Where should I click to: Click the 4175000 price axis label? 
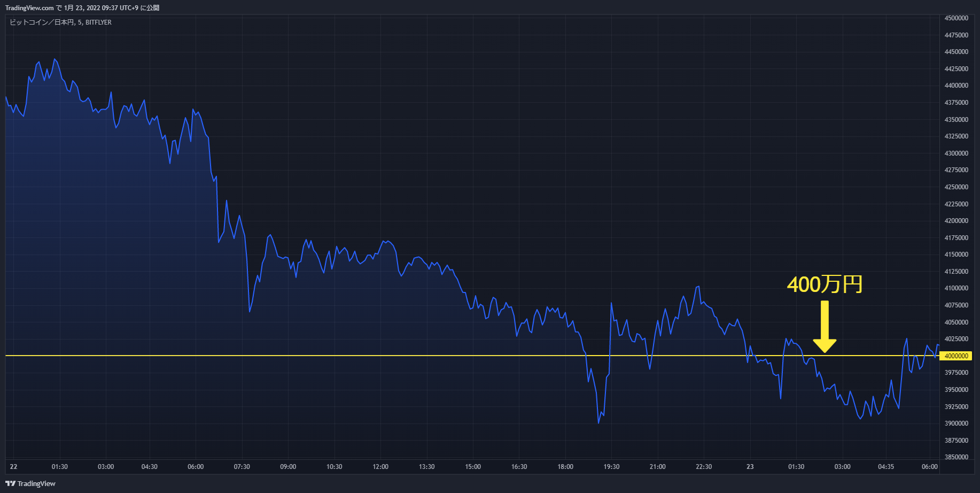coord(956,238)
